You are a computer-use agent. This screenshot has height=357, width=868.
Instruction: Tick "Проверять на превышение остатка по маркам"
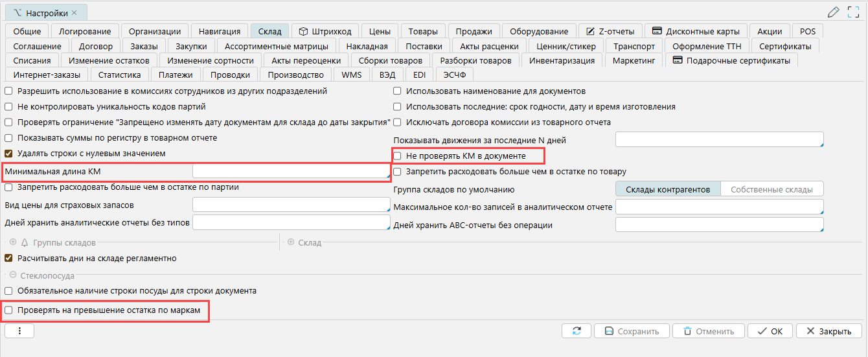coord(9,311)
